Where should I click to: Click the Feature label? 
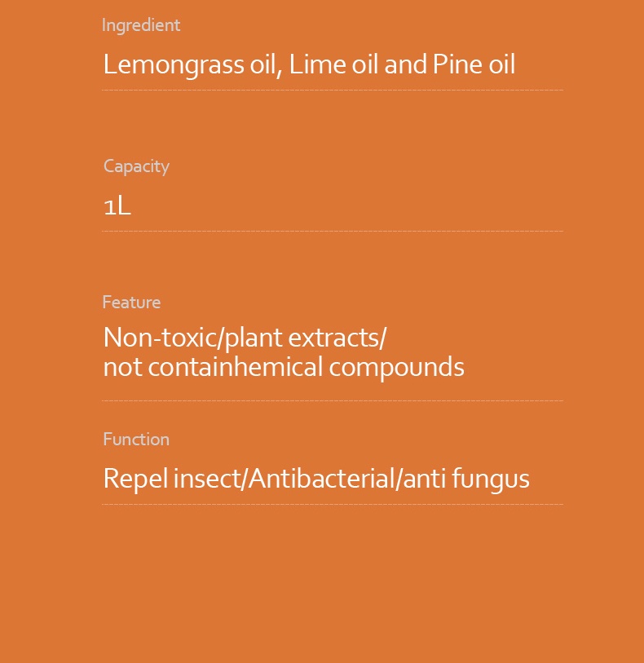(x=131, y=303)
